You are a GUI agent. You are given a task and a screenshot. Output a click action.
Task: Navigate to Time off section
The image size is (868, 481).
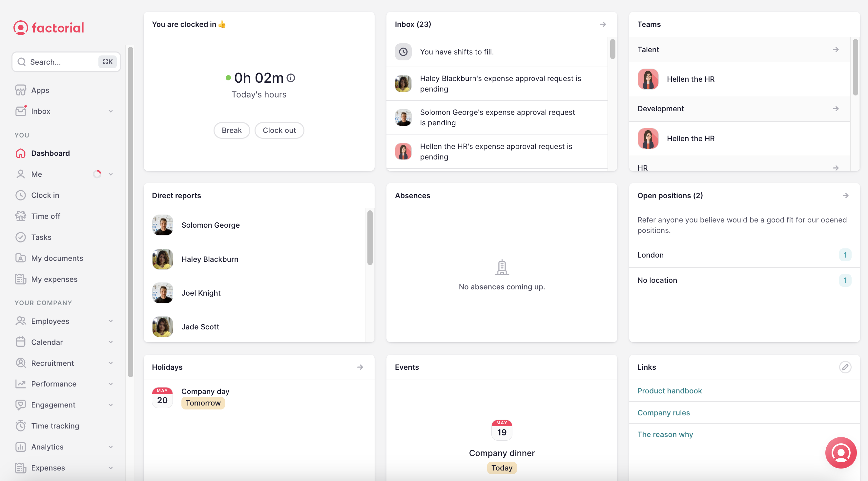pos(46,216)
